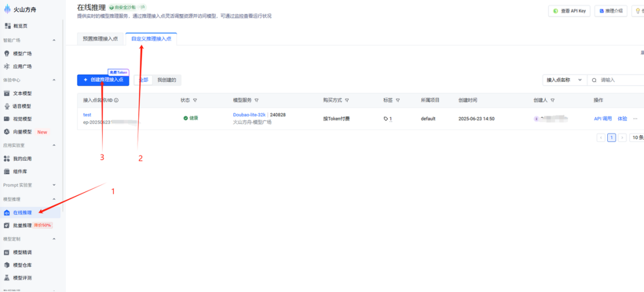Click filter icon beside 创建人 column
This screenshot has height=292, width=644.
click(x=552, y=100)
